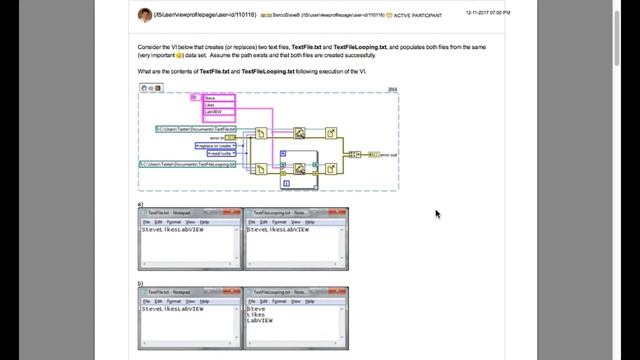Select the upper Open/Create File node

pyautogui.click(x=261, y=133)
